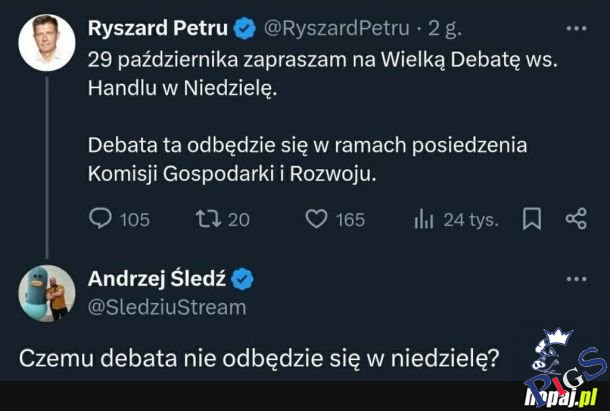Click Ryszard Petru's verified badge
The image size is (610, 411).
[243, 26]
